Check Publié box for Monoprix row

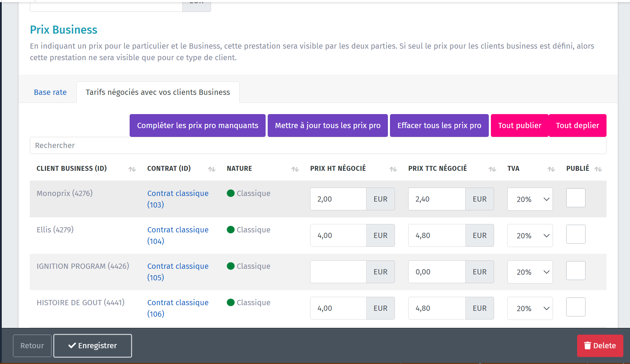tap(576, 198)
